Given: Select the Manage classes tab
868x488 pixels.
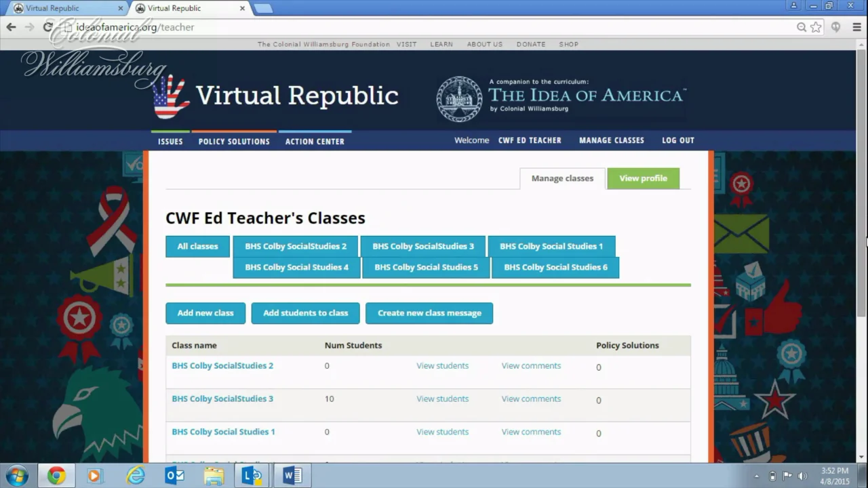Looking at the screenshot, I should pos(562,178).
